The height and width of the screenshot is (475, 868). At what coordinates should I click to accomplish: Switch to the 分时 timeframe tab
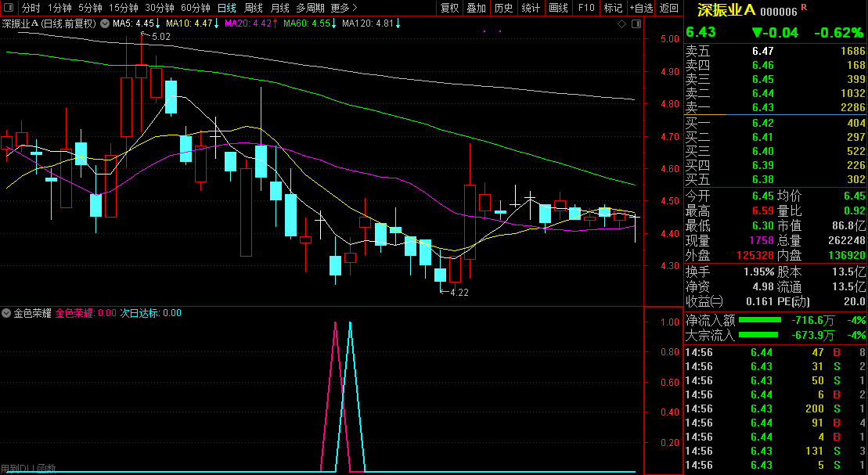[x=31, y=8]
